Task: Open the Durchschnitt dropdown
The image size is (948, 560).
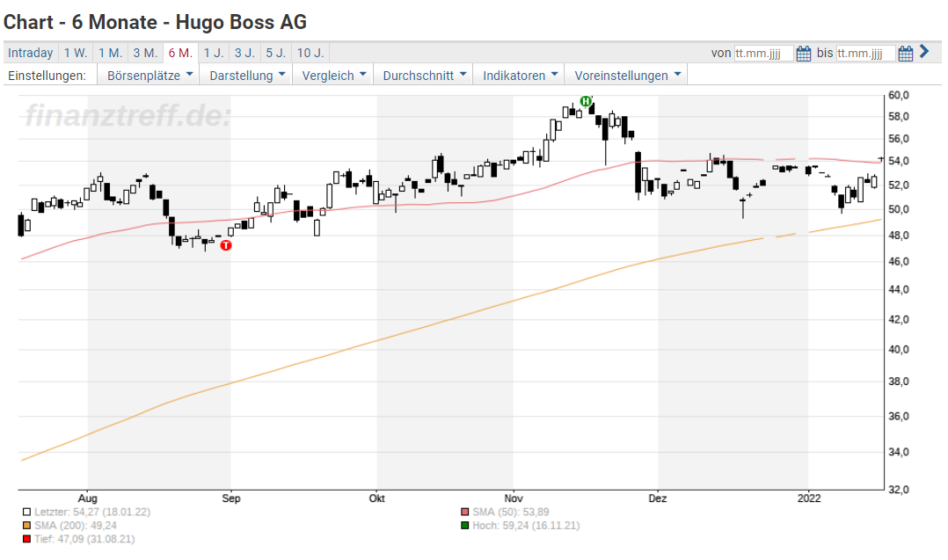Action: (425, 76)
